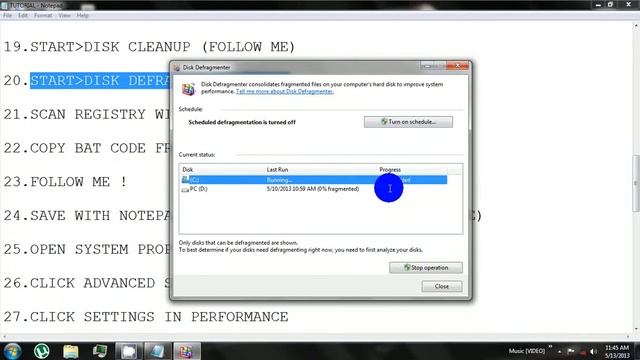Click the Running... status cell
This screenshot has height=360, width=640.
click(x=279, y=180)
